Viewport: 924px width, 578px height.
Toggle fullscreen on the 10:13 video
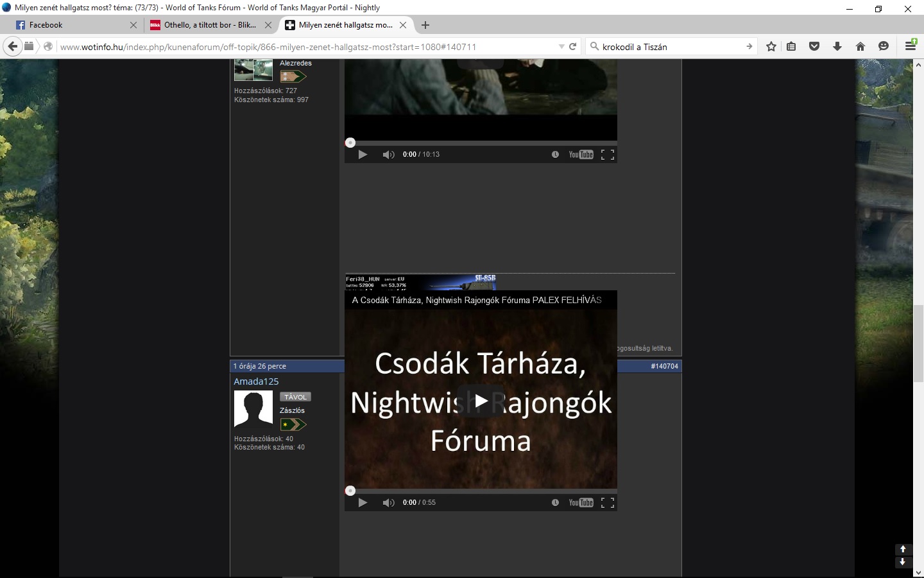(608, 155)
